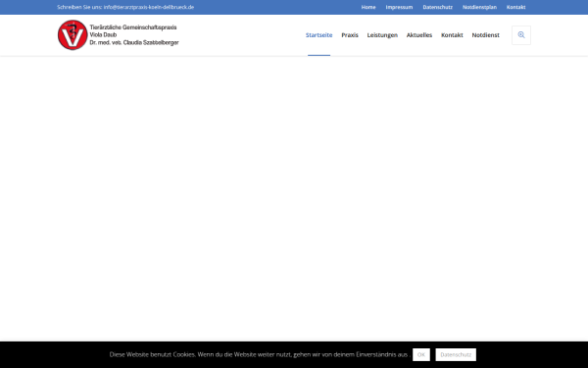Click the practice name text beside logo
Image resolution: width=588 pixels, height=368 pixels.
(x=134, y=35)
